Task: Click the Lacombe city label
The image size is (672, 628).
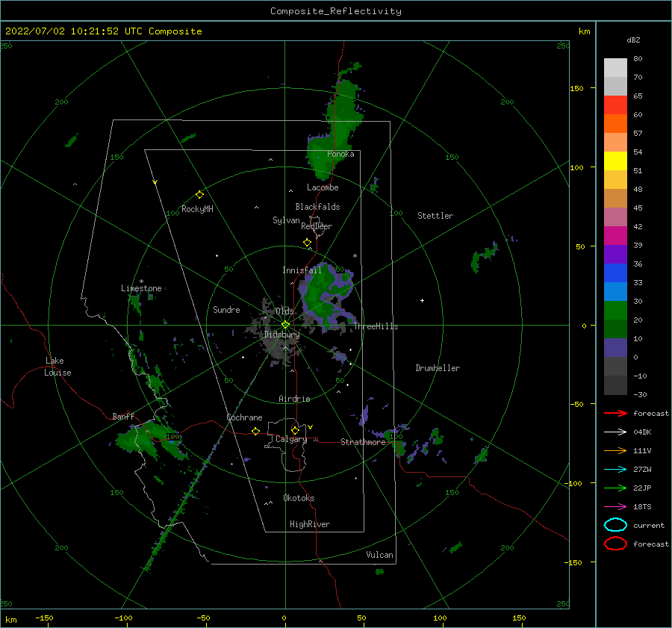Action: [323, 187]
